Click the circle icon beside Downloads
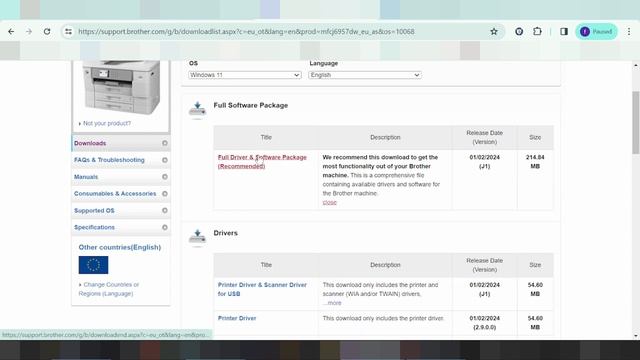640x360 pixels. pos(165,143)
